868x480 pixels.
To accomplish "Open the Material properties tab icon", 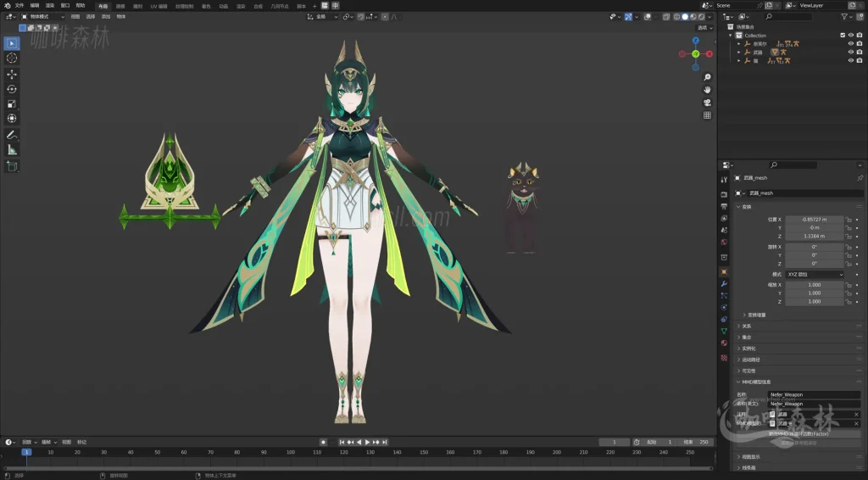I will tap(724, 343).
